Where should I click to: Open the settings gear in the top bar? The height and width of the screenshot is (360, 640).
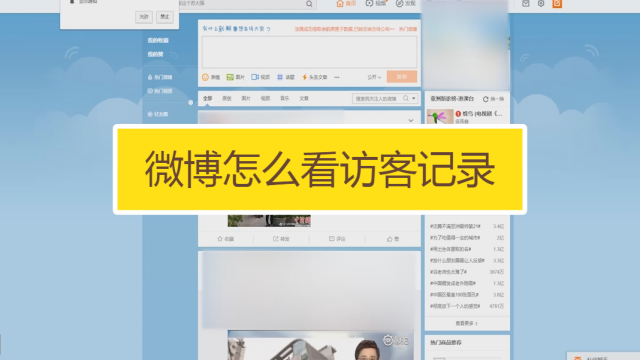pos(541,4)
